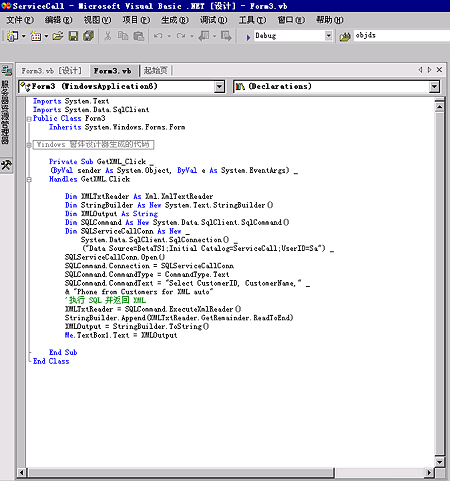Screen dimensions: 450x481
Task: Click the horizontal scrollbar left arrow
Action: point(22,472)
